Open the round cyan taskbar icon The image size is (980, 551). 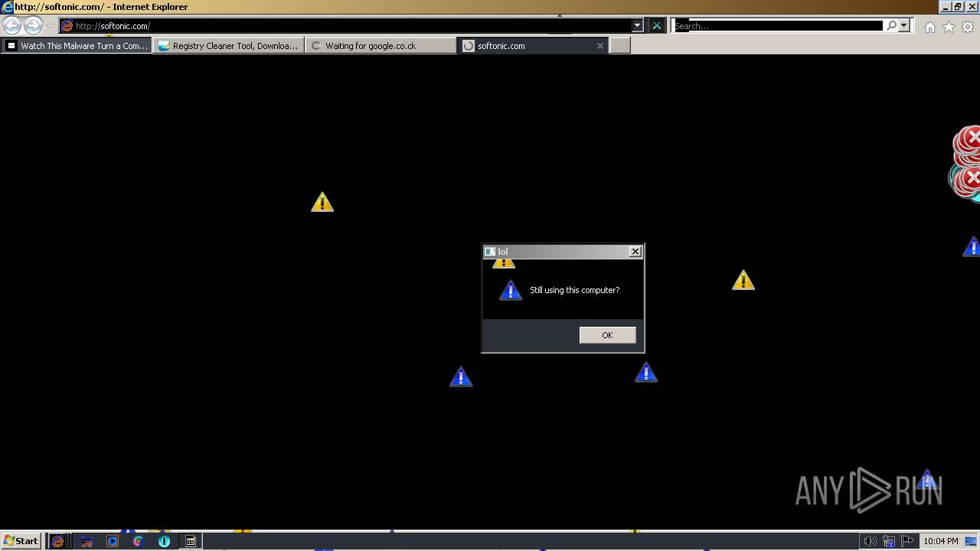pos(165,541)
